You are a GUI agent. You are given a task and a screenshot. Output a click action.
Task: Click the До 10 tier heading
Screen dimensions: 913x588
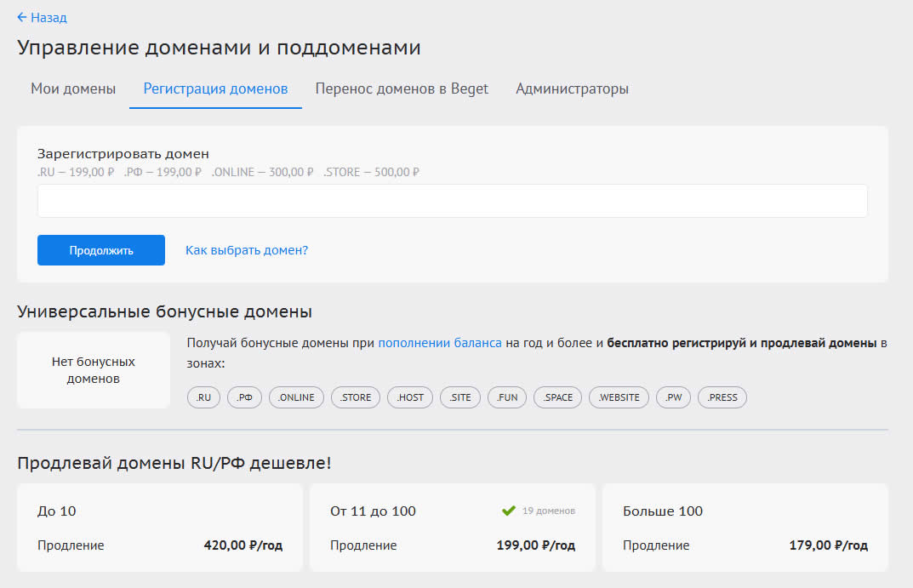click(56, 511)
